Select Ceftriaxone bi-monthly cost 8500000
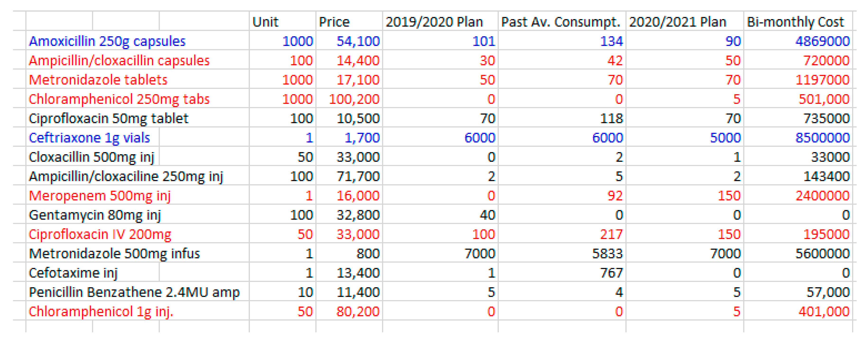This screenshot has width=868, height=343. click(x=822, y=138)
